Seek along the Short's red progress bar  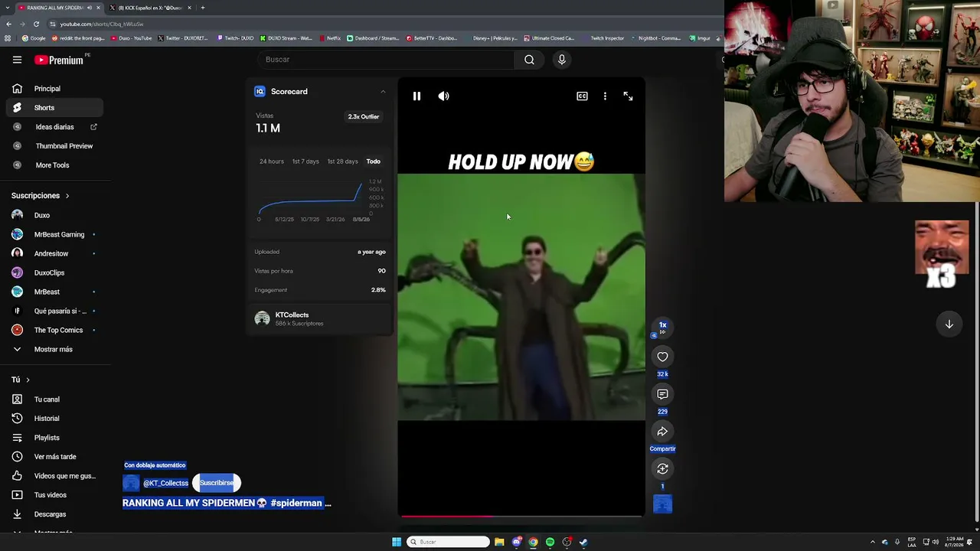(x=521, y=516)
